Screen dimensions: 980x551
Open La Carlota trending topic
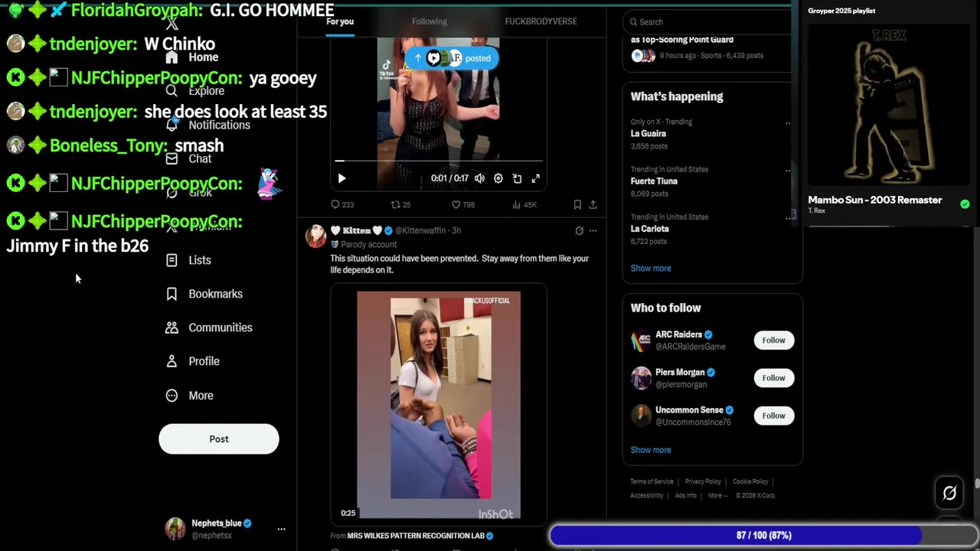tap(650, 229)
